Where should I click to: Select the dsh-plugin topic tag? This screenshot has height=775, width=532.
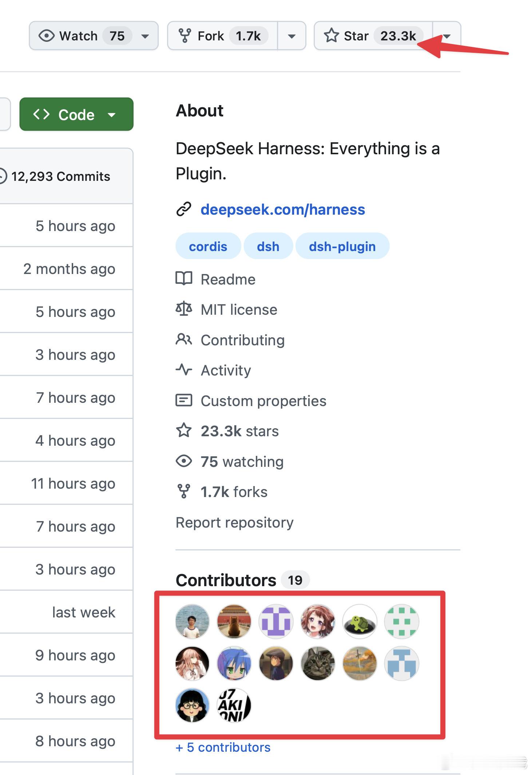(342, 246)
